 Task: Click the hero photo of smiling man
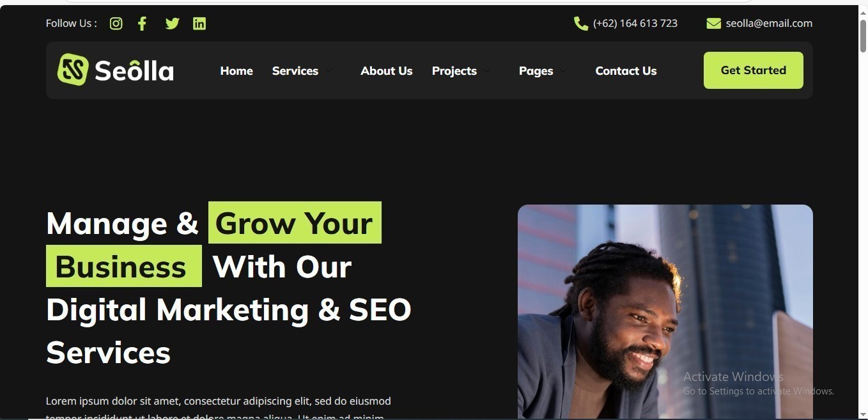tap(665, 312)
